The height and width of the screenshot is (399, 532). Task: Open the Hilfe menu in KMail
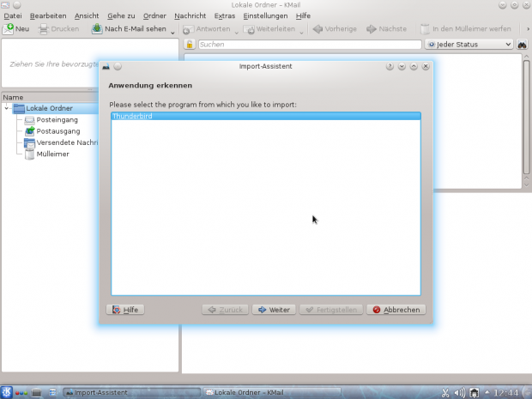point(303,16)
